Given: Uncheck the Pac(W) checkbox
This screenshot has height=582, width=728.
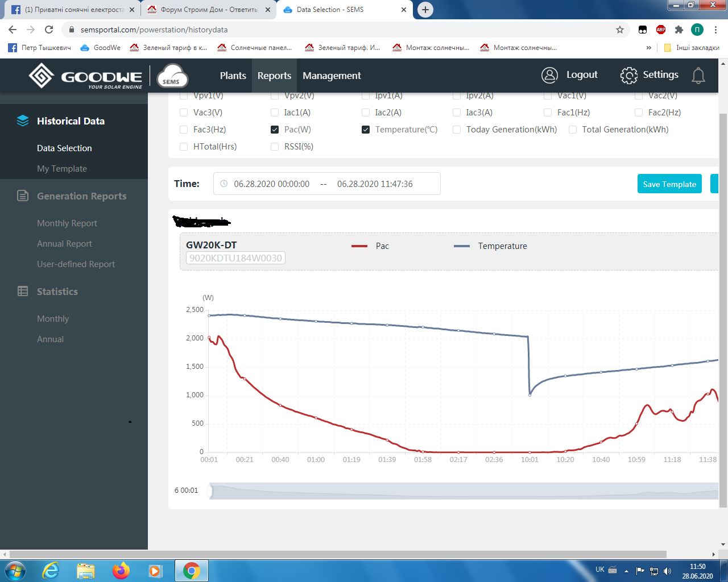Looking at the screenshot, I should 275,130.
